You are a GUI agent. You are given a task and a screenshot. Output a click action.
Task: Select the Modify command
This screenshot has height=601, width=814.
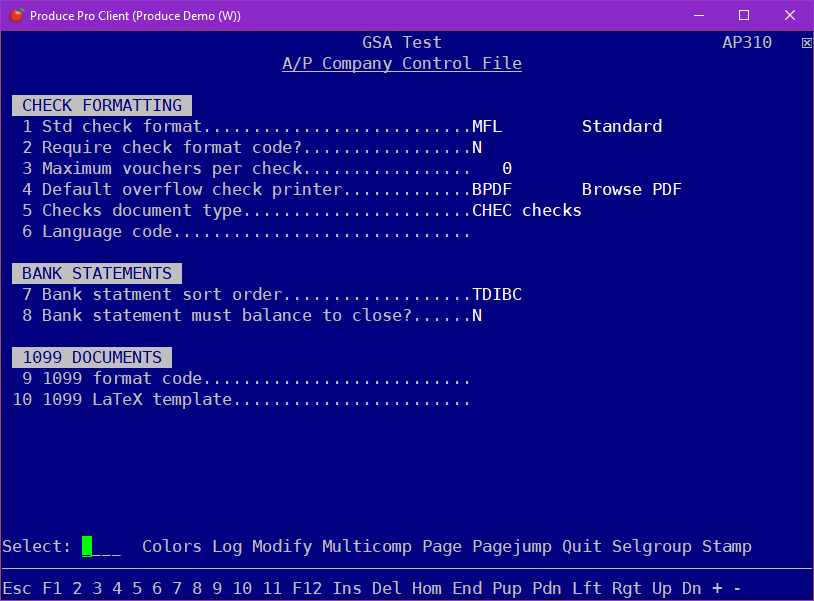282,547
